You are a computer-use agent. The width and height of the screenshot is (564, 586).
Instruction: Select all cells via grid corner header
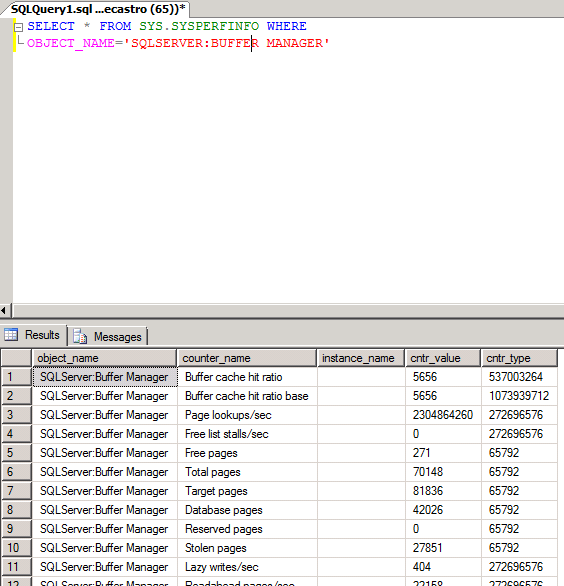(16, 358)
